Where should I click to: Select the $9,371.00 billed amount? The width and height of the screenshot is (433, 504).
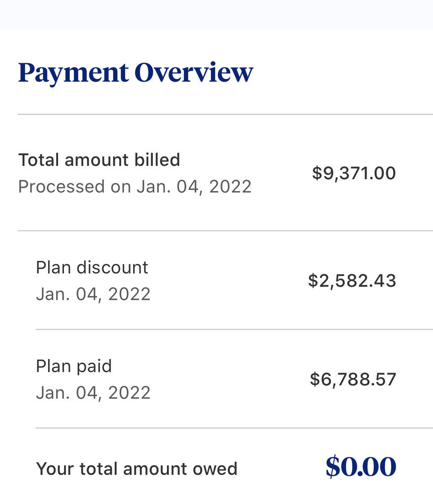354,173
